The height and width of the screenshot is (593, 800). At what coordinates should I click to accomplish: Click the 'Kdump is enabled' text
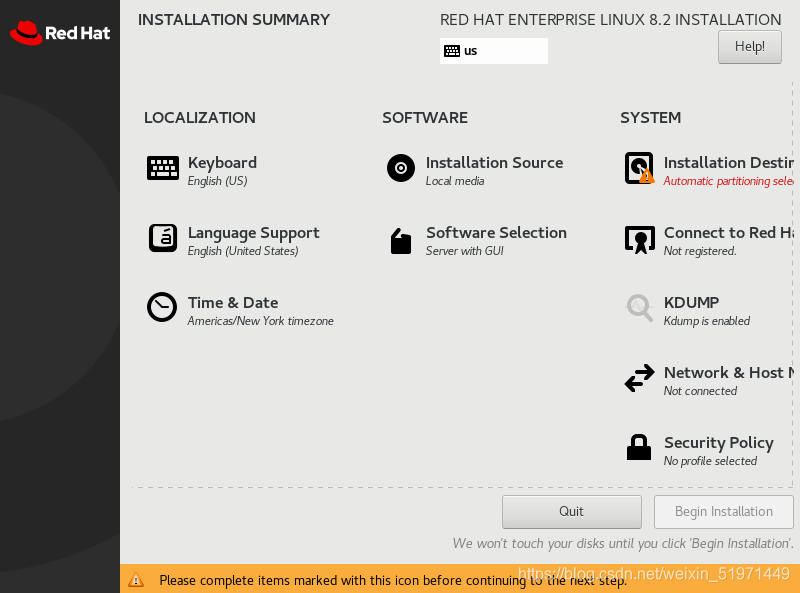click(x=707, y=321)
